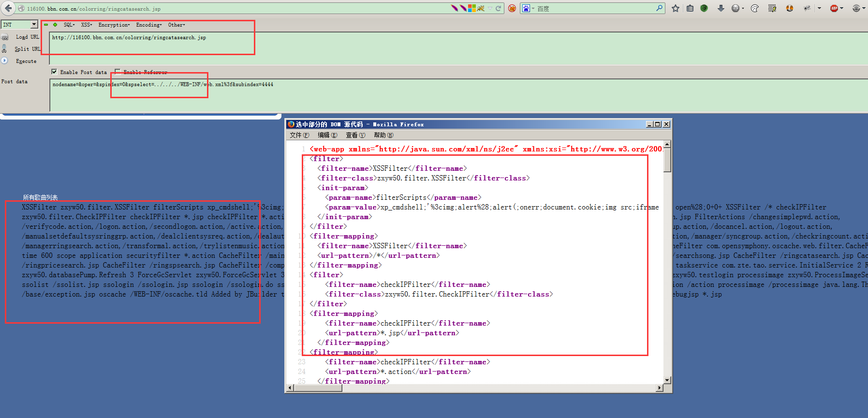Viewport: 868px width, 418px height.
Task: Click the green round extension icon
Action: tap(704, 8)
